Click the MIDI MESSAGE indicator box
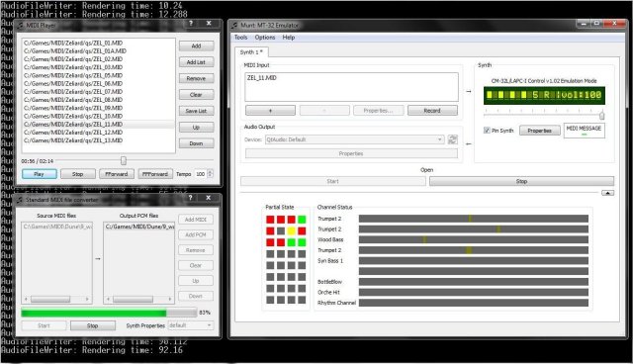This screenshot has width=633, height=364. coord(584,131)
